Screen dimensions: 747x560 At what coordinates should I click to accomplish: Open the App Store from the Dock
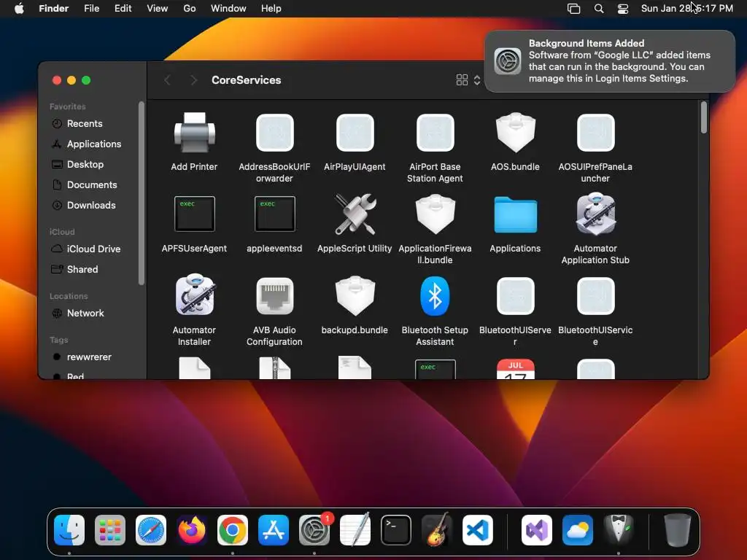pyautogui.click(x=274, y=530)
